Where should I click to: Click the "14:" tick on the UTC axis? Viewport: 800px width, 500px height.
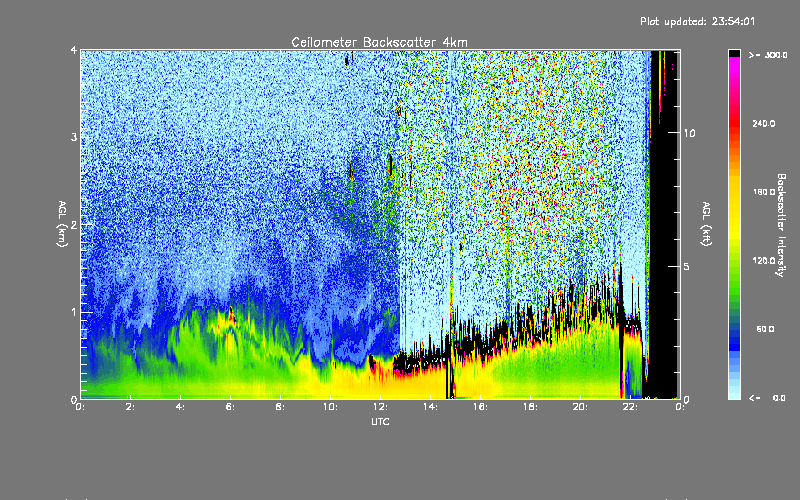430,407
